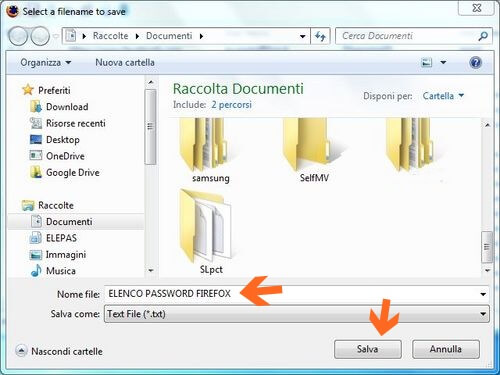
Task: Click the Salva button
Action: (368, 349)
